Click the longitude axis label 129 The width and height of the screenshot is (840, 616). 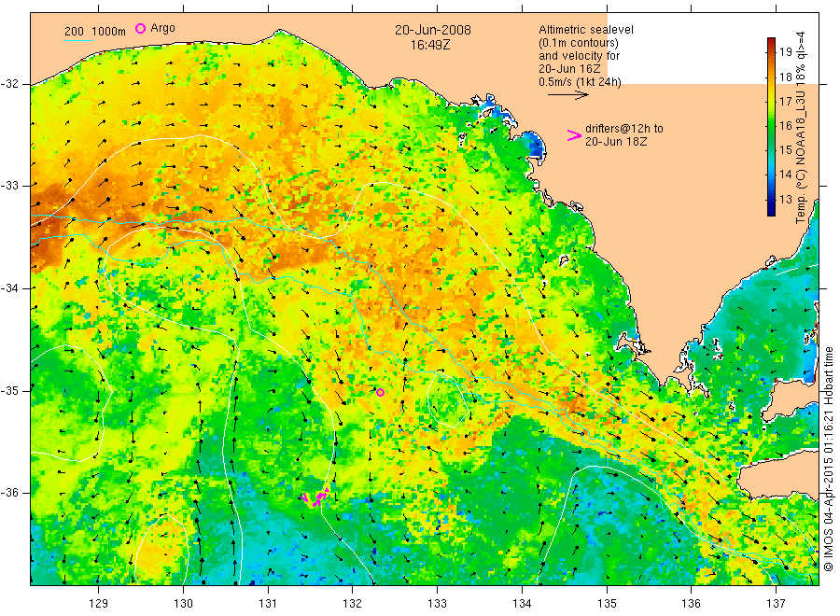[99, 604]
